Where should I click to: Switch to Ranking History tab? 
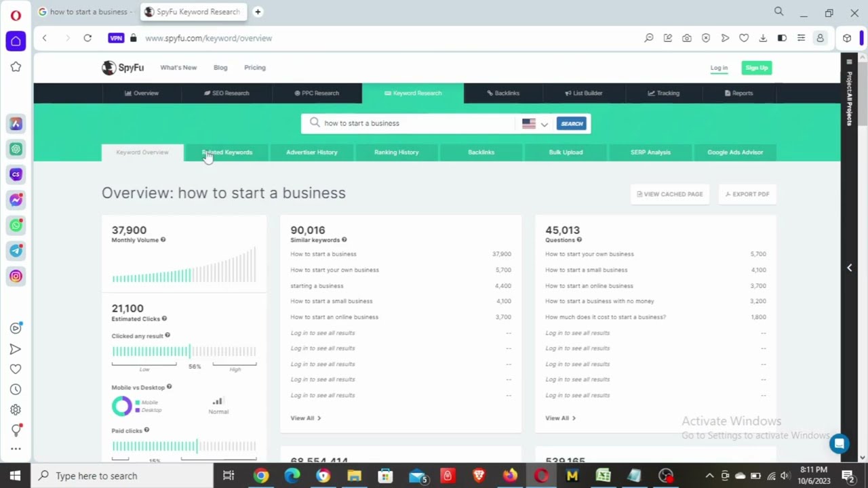pyautogui.click(x=397, y=152)
